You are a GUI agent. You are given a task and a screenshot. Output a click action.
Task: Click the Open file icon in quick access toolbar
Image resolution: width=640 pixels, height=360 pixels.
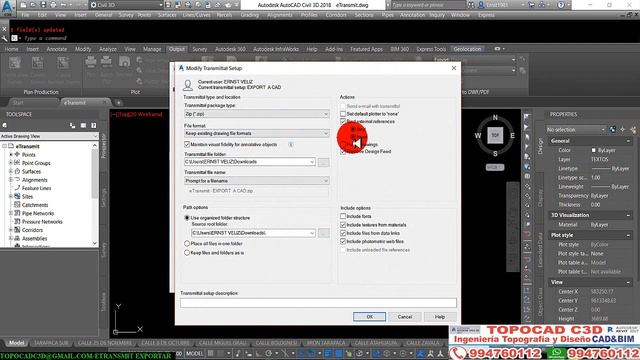point(33,5)
